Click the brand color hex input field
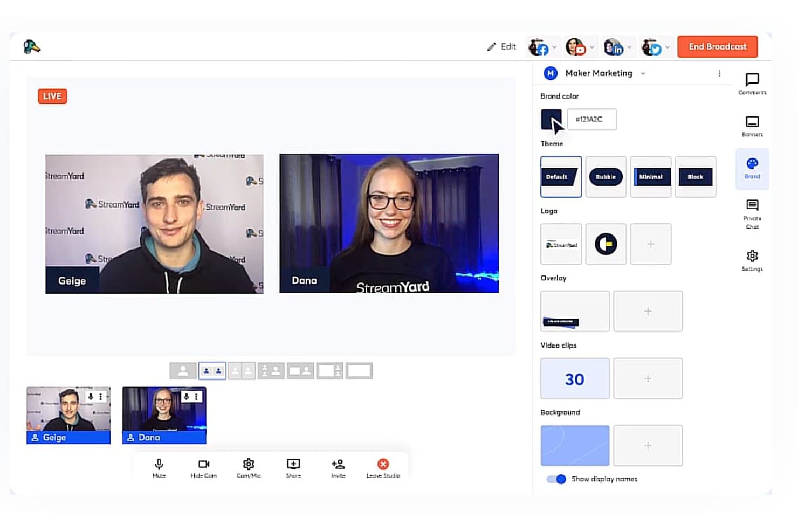This screenshot has height=532, width=798. (591, 119)
